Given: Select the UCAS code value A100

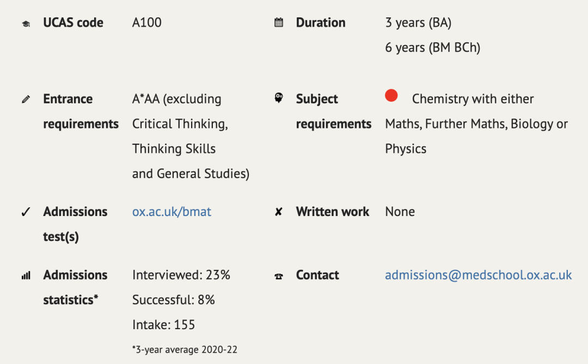Looking at the screenshot, I should click(x=146, y=22).
